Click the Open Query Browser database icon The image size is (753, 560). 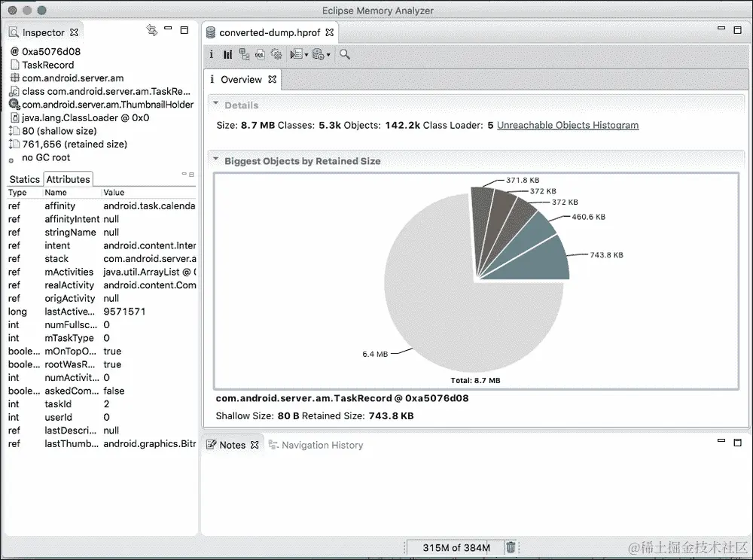click(x=318, y=54)
